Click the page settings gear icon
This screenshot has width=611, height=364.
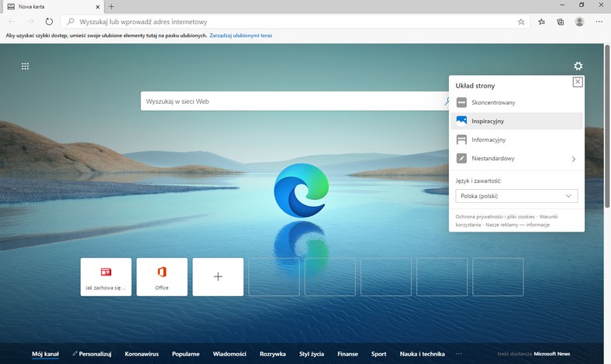pyautogui.click(x=578, y=66)
